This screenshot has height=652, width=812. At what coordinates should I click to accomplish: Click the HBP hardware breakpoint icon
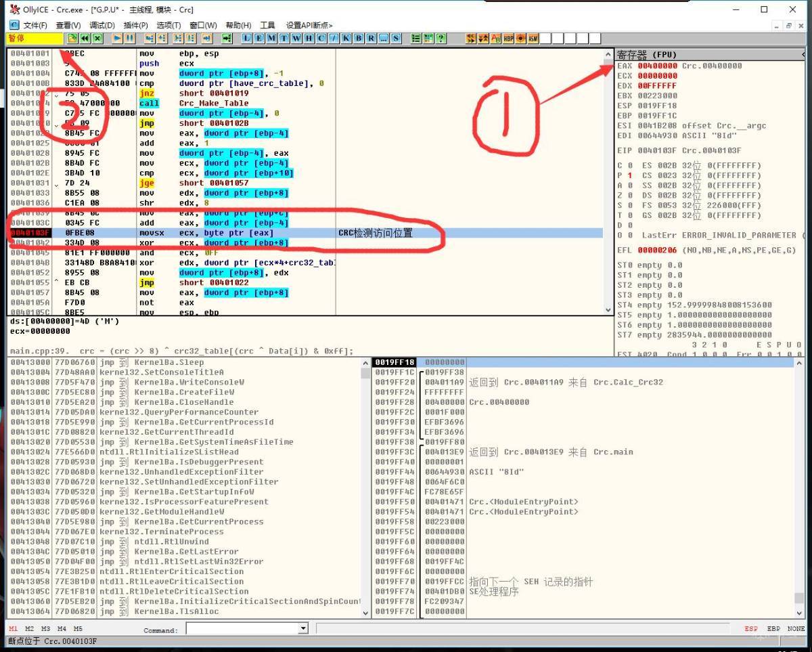(508, 38)
